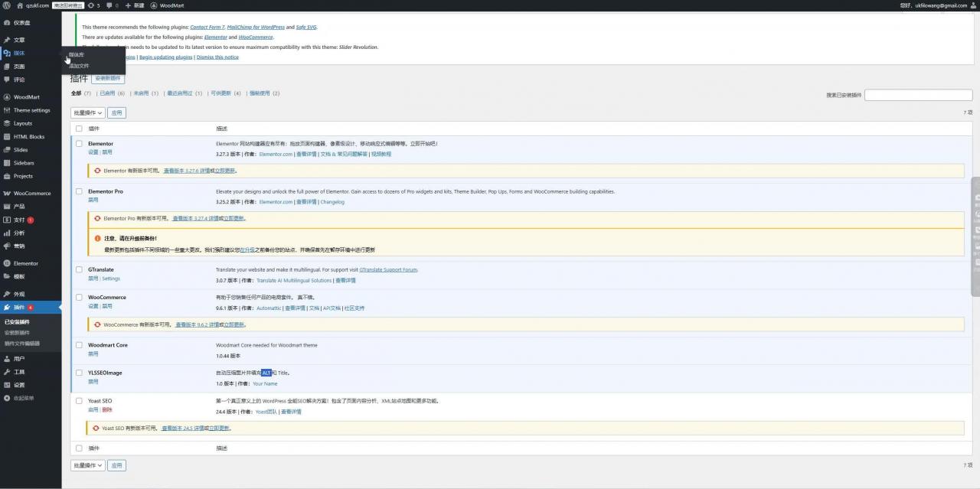
Task: Open comments bubble icon in admin bar
Action: [112, 5]
